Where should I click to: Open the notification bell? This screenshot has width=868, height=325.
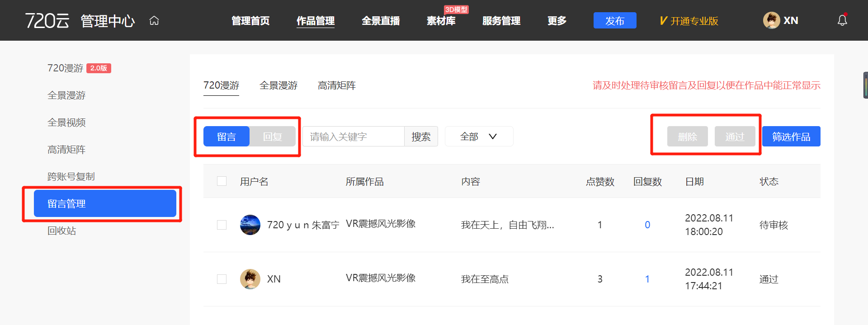(842, 20)
